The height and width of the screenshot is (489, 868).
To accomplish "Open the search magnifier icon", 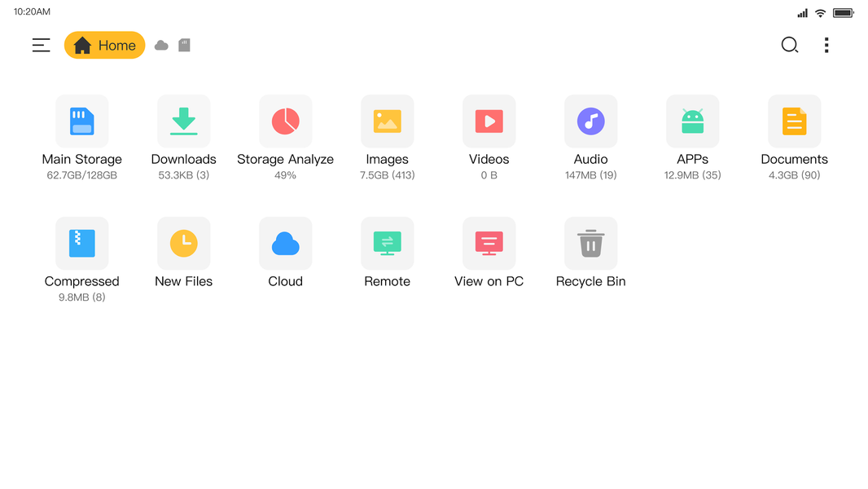I will click(x=789, y=45).
